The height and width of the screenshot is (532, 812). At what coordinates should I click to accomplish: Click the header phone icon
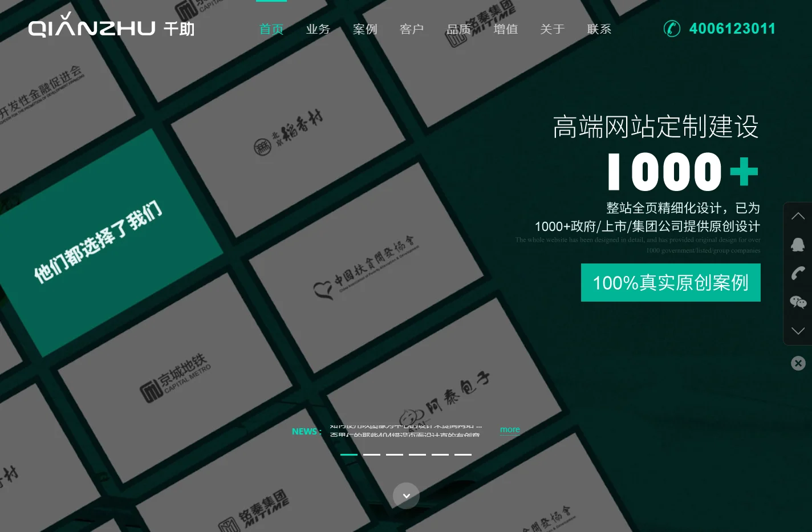coord(672,29)
